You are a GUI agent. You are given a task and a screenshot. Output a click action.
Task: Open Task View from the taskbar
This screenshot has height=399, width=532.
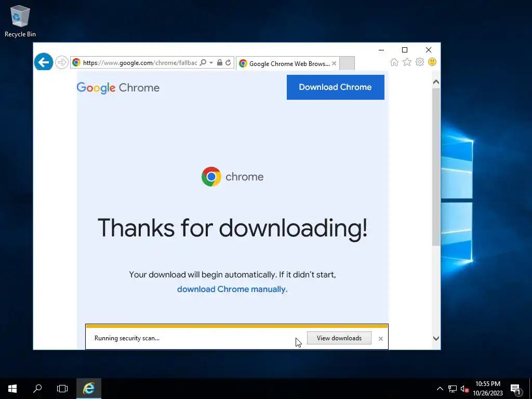pyautogui.click(x=62, y=389)
